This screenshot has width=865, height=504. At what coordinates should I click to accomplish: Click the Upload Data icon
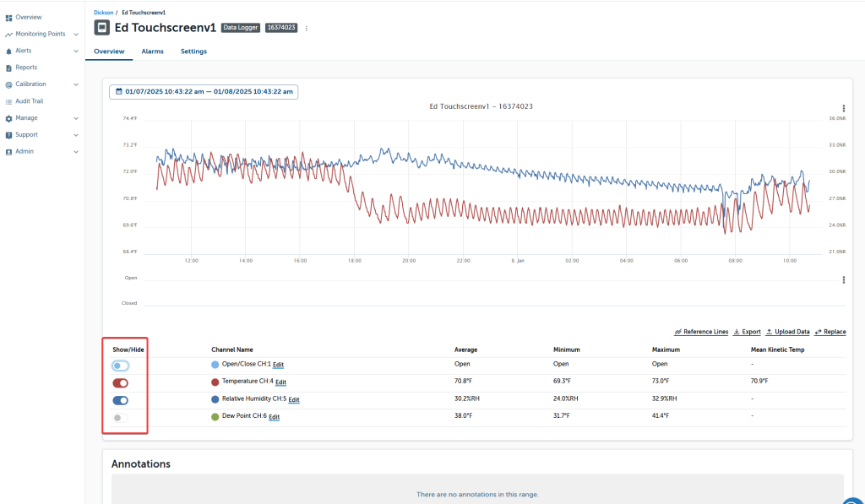point(770,332)
